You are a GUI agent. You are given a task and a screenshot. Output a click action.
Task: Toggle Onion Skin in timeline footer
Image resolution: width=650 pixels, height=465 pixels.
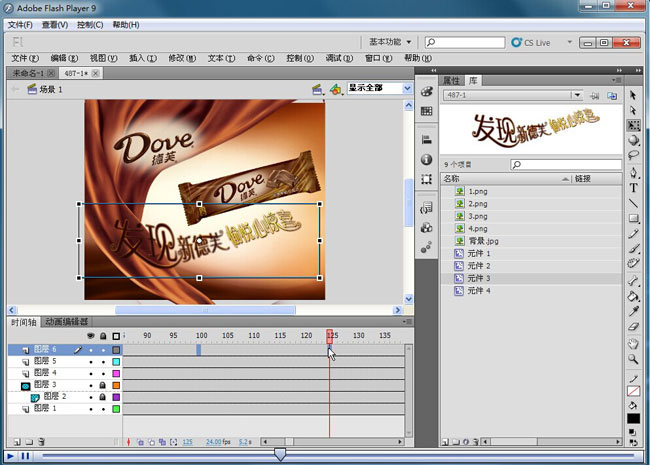coord(141,442)
